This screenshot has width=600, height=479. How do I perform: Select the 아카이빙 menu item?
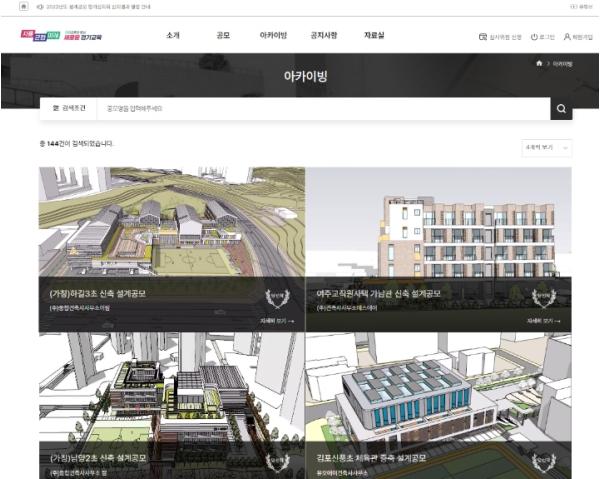(x=272, y=36)
